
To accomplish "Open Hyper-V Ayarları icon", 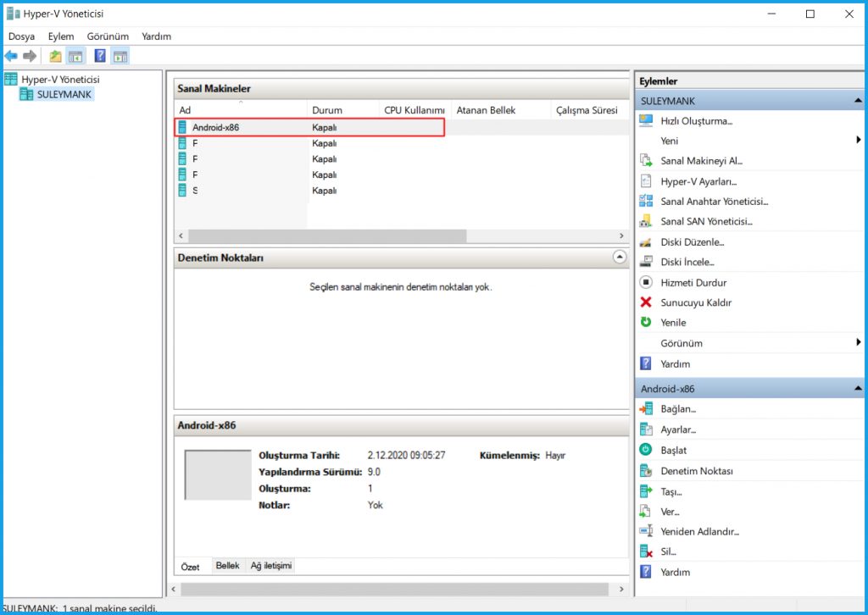I will point(645,181).
